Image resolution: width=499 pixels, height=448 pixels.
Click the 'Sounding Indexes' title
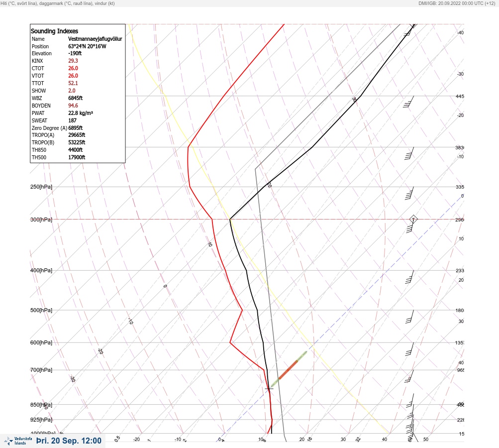54,31
